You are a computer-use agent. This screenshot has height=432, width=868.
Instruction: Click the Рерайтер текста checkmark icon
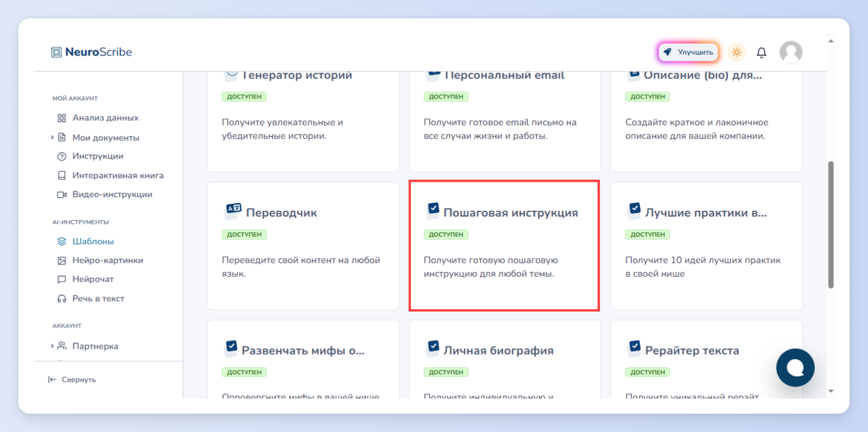pyautogui.click(x=635, y=347)
